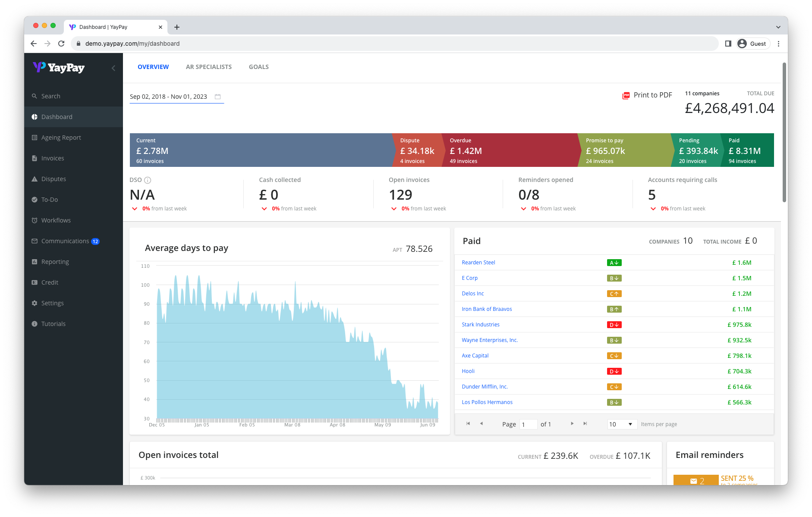812x517 pixels.
Task: Toggle the browser side panel button
Action: coord(728,44)
